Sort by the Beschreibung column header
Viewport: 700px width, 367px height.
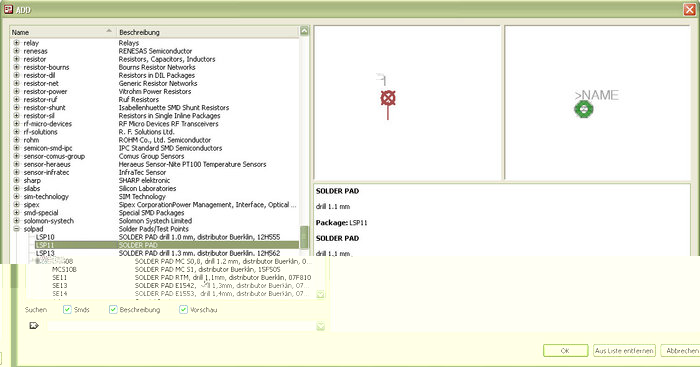tap(208, 32)
